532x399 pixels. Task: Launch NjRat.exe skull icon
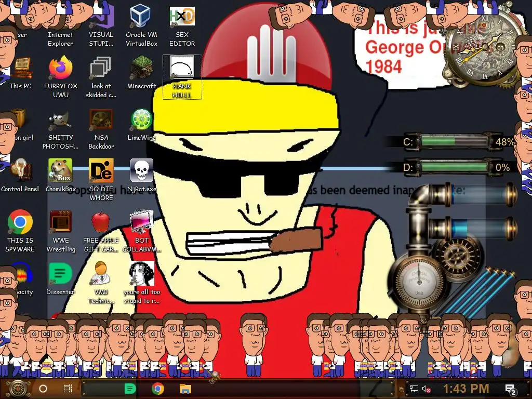[x=141, y=176]
